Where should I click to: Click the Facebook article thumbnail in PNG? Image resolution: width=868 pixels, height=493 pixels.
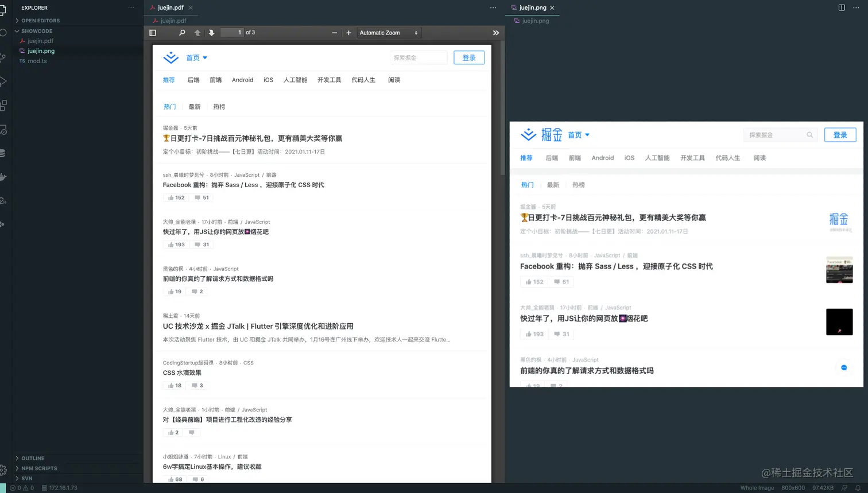[x=839, y=270]
